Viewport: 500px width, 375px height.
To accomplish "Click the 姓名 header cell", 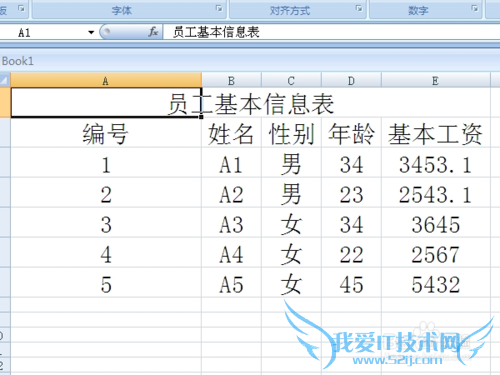I will 231,133.
